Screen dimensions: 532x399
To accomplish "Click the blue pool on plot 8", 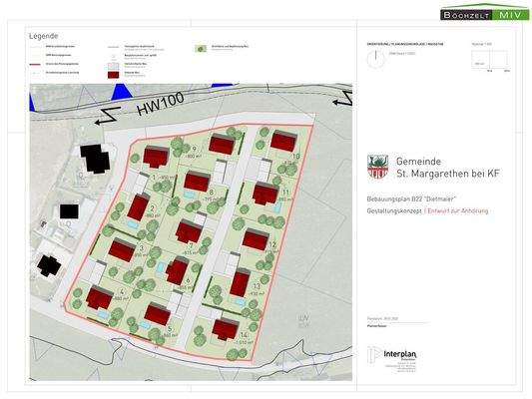I will coord(190,196).
